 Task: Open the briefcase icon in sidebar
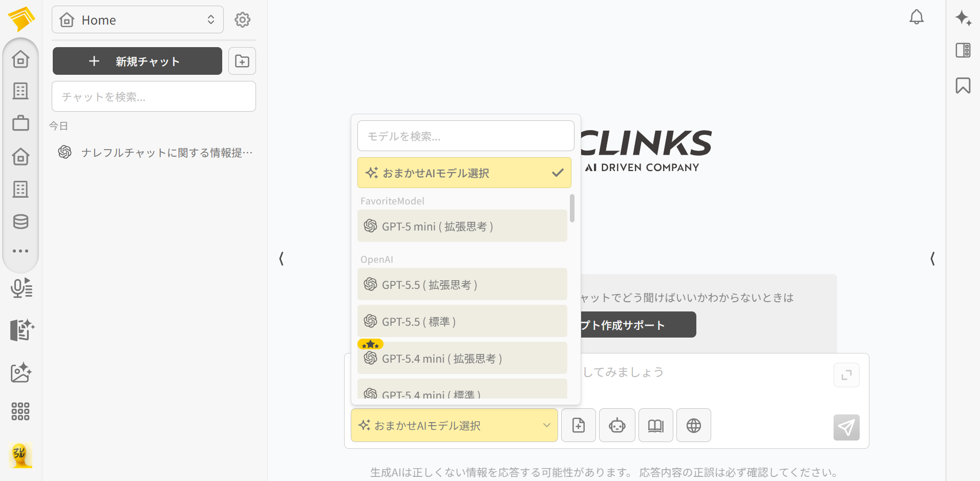(x=20, y=123)
